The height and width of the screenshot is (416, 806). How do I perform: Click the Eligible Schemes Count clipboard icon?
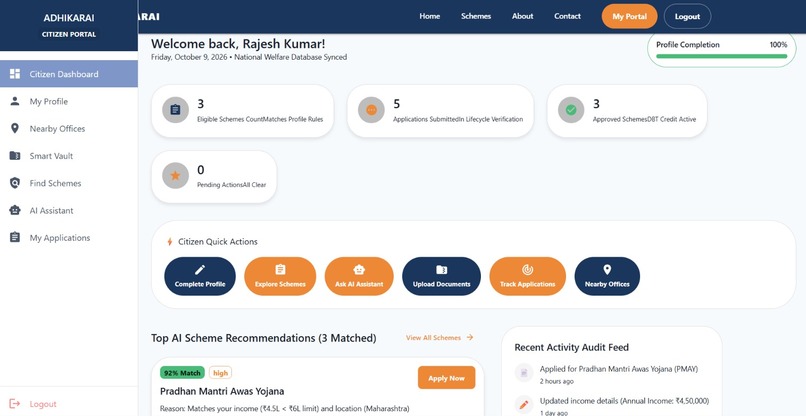(175, 110)
